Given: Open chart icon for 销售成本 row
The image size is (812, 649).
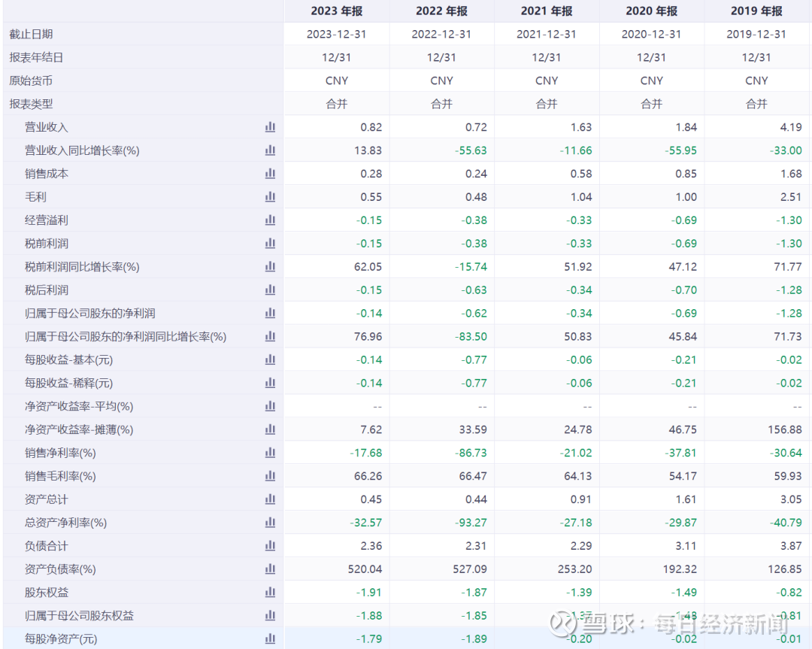Looking at the screenshot, I should pyautogui.click(x=271, y=174).
